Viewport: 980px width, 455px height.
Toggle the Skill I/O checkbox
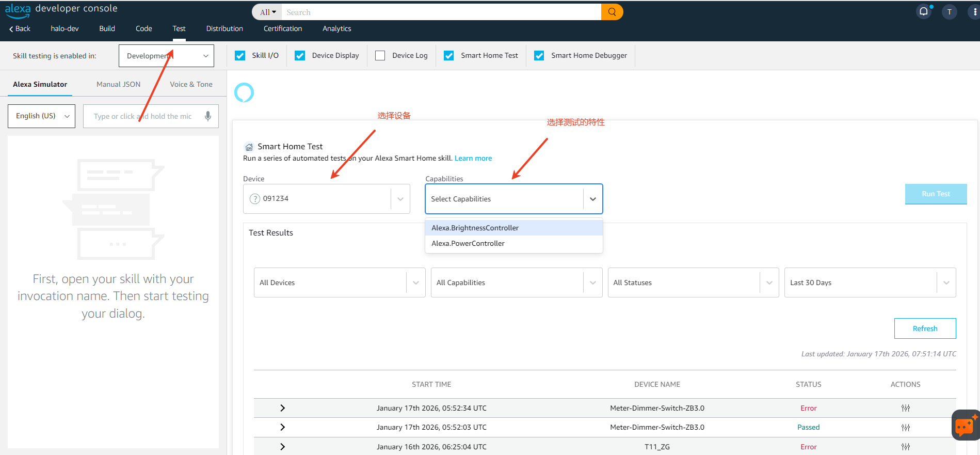(240, 55)
